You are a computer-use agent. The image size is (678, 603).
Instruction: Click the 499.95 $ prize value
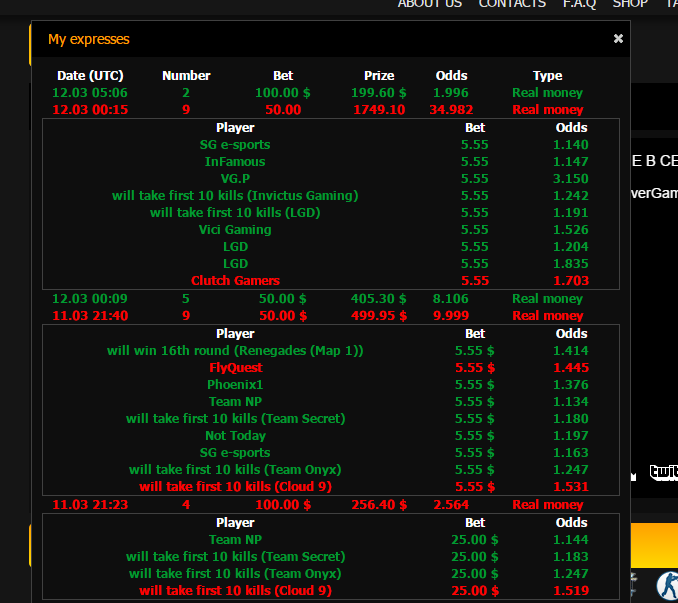[379, 315]
